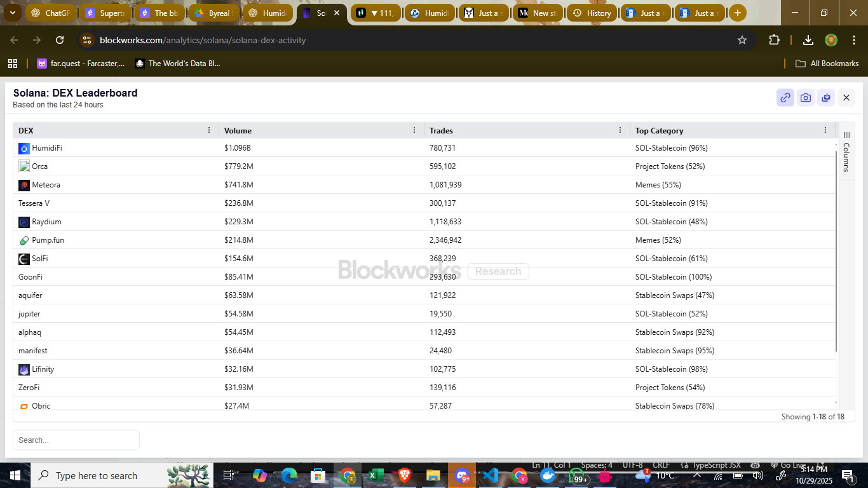Open the Windows Start menu
Image resolution: width=868 pixels, height=488 pixels.
(15, 475)
